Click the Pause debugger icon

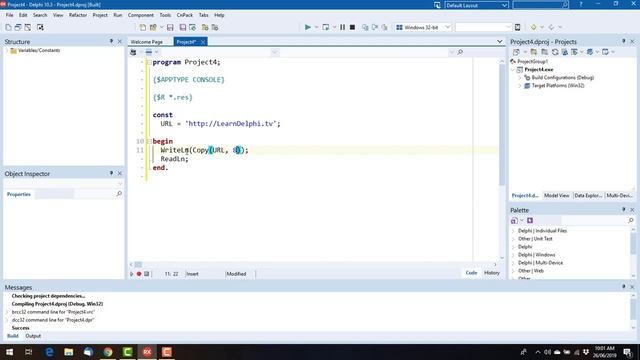pyautogui.click(x=342, y=27)
